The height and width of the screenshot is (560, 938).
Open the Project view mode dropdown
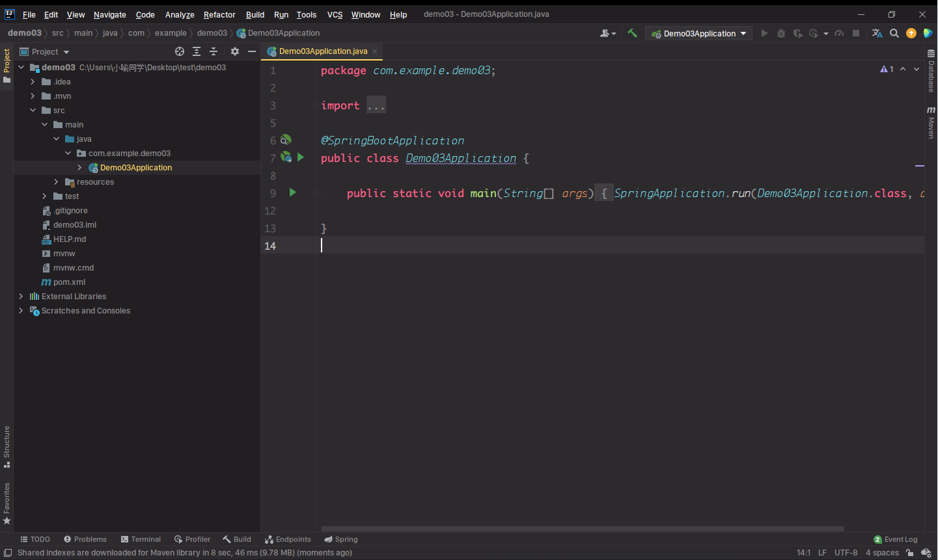tap(45, 51)
